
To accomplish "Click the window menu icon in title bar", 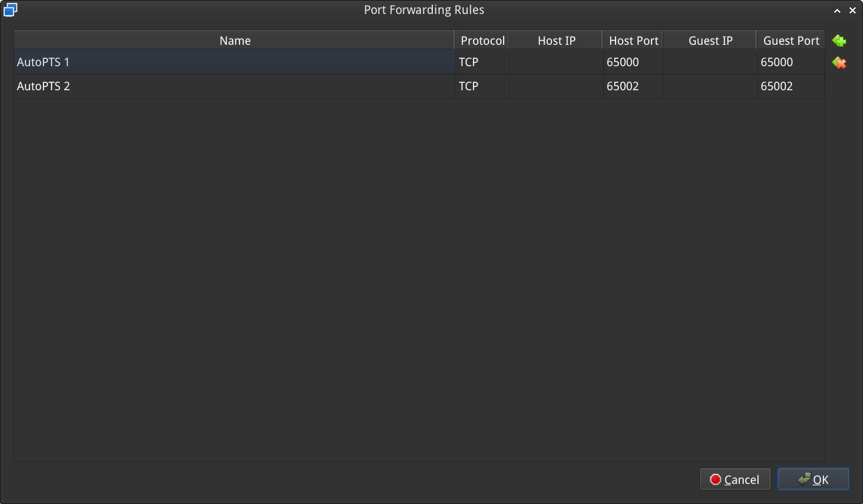I will click(x=10, y=10).
